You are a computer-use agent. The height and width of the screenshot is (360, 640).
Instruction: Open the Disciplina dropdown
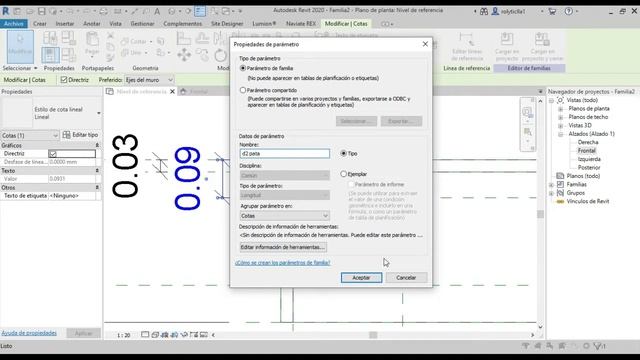point(284,176)
